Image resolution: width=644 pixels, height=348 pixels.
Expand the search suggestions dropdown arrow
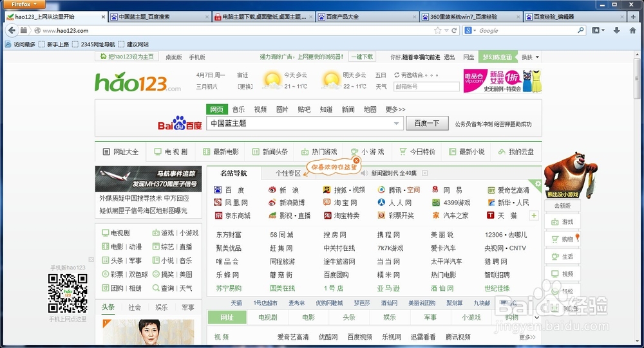point(396,124)
